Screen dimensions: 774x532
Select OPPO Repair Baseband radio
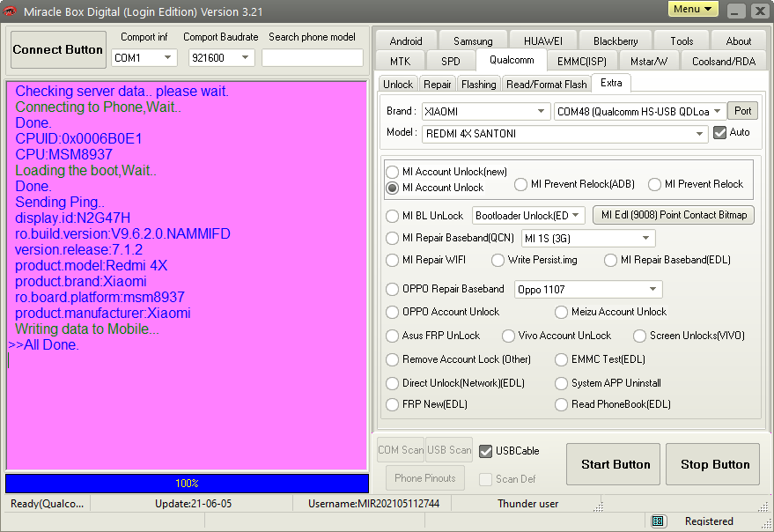pyautogui.click(x=393, y=289)
